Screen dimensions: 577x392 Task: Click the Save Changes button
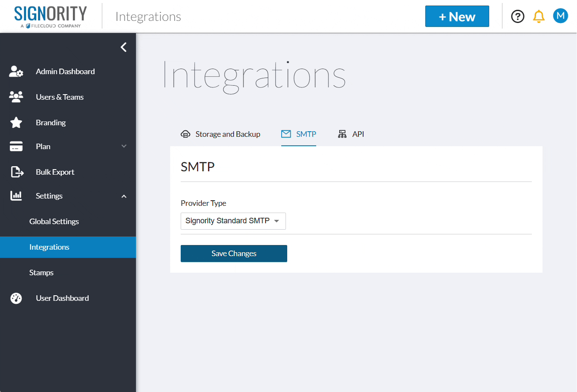pyautogui.click(x=234, y=254)
